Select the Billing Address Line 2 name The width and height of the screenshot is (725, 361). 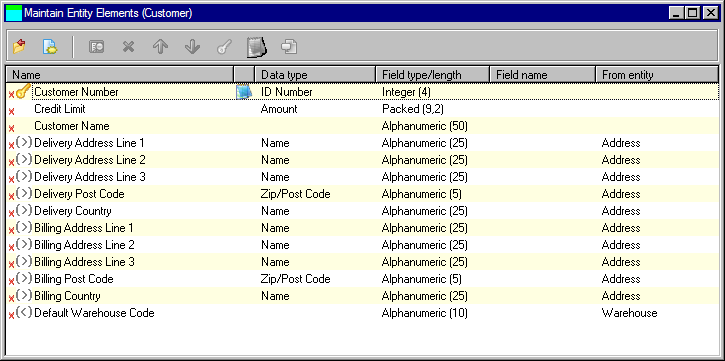click(x=84, y=245)
